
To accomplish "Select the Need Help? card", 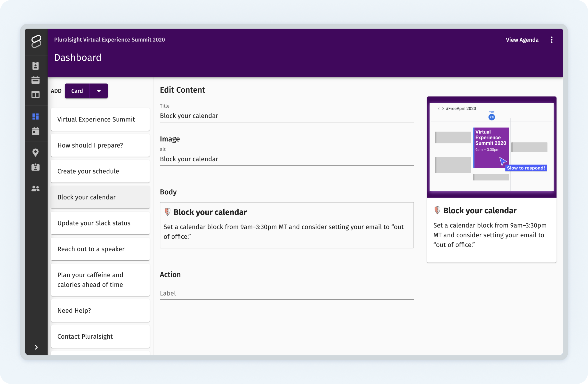I will [x=100, y=311].
